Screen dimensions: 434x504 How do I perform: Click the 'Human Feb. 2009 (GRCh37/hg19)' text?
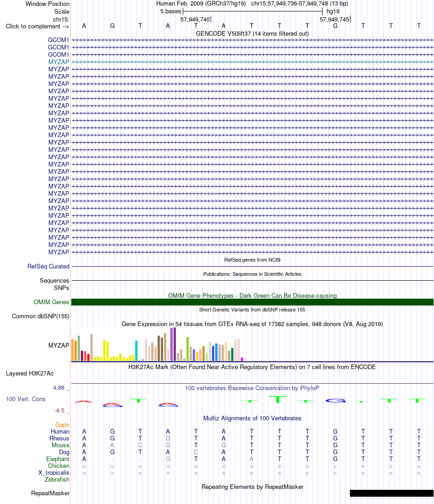pos(201,4)
